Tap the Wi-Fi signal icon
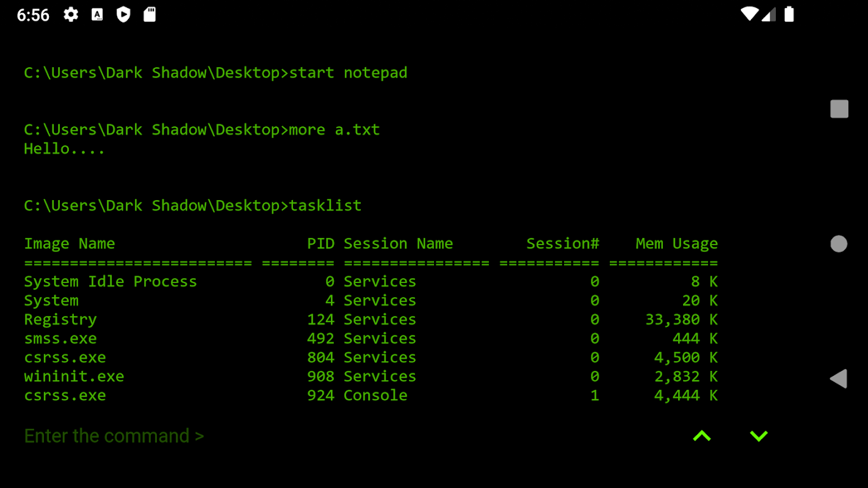 [x=749, y=14]
